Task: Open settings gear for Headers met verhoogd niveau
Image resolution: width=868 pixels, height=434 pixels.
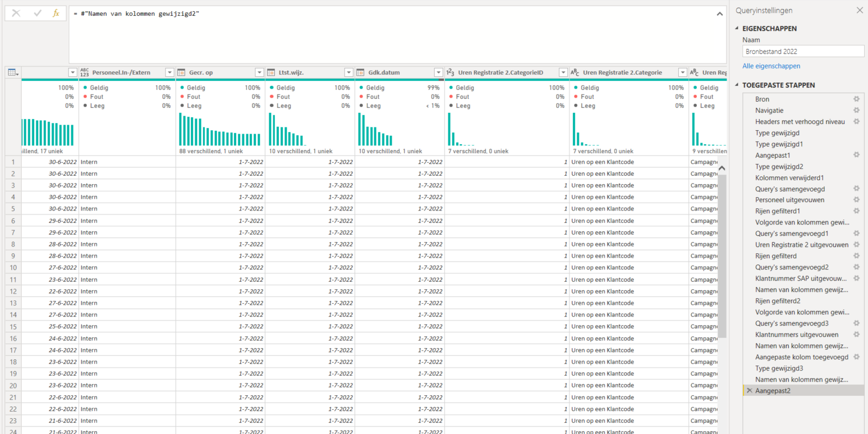Action: (856, 121)
